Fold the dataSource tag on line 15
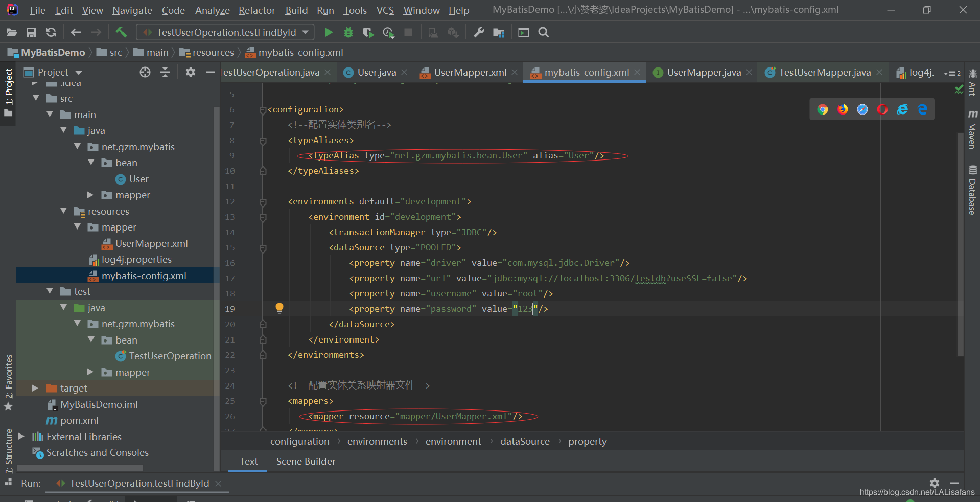Screen dimensions: 980x502 tap(263, 248)
